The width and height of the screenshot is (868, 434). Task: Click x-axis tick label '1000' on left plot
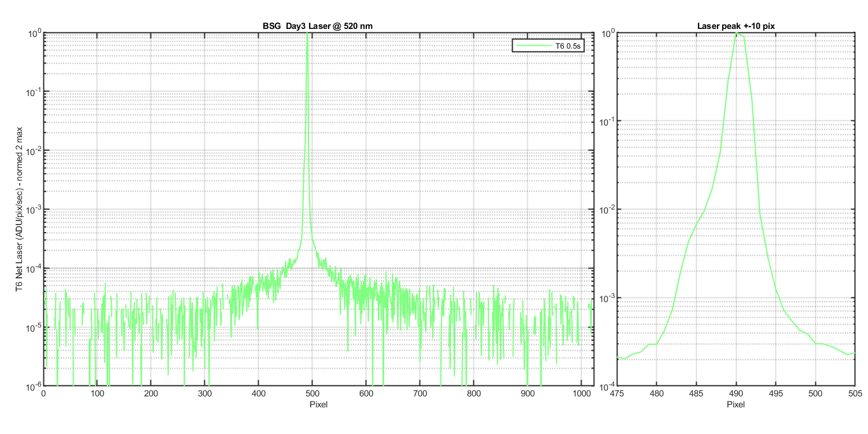[x=580, y=393]
